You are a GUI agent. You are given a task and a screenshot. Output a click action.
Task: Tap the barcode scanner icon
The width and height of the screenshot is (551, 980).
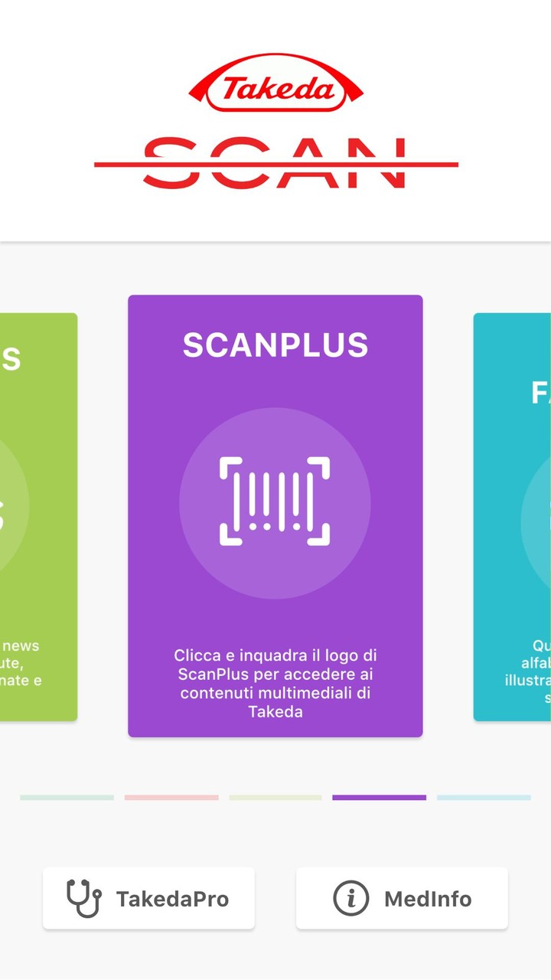(x=275, y=502)
